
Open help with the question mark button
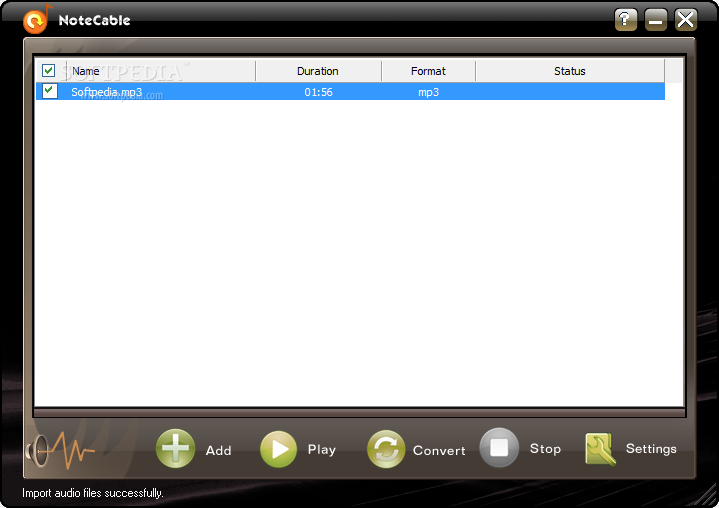click(626, 20)
